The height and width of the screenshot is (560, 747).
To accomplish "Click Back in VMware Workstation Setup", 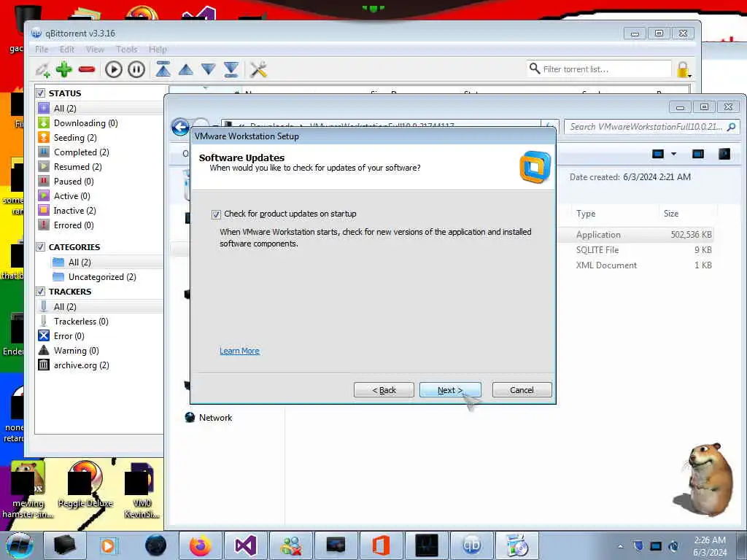I will pyautogui.click(x=384, y=390).
